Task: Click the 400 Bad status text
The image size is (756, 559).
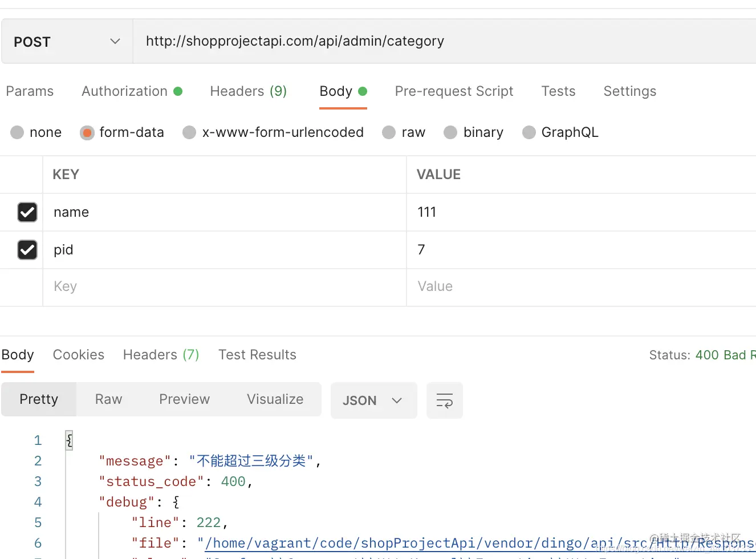Action: point(725,355)
